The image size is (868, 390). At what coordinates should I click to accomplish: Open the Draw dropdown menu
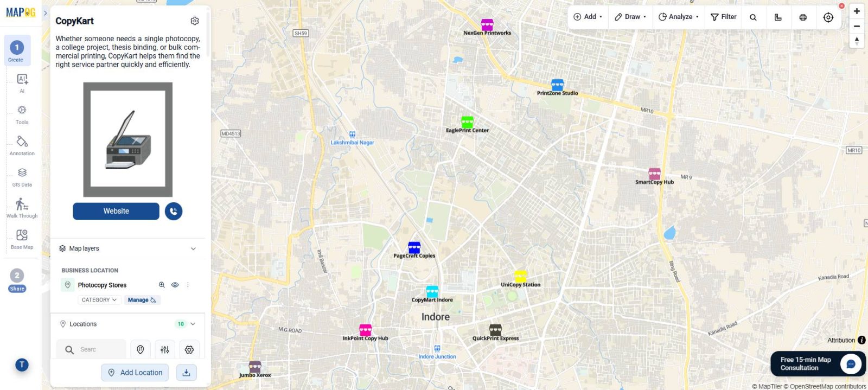coord(630,17)
